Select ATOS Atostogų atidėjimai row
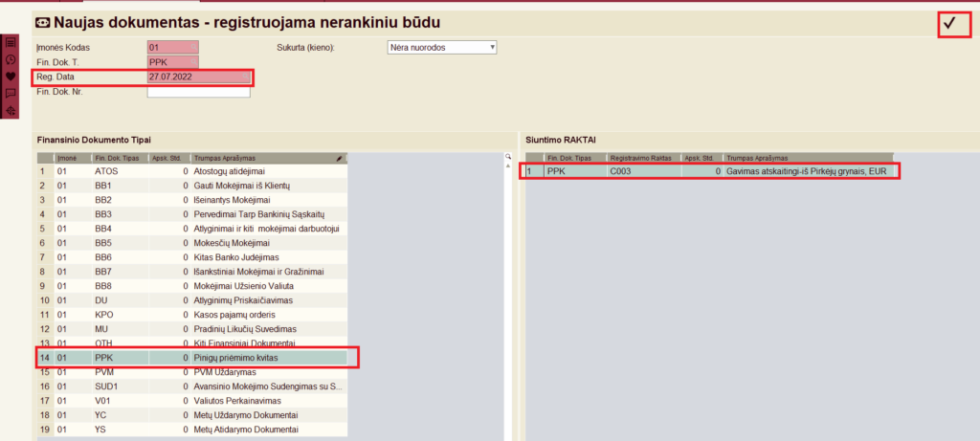The height and width of the screenshot is (441, 980). click(x=191, y=171)
